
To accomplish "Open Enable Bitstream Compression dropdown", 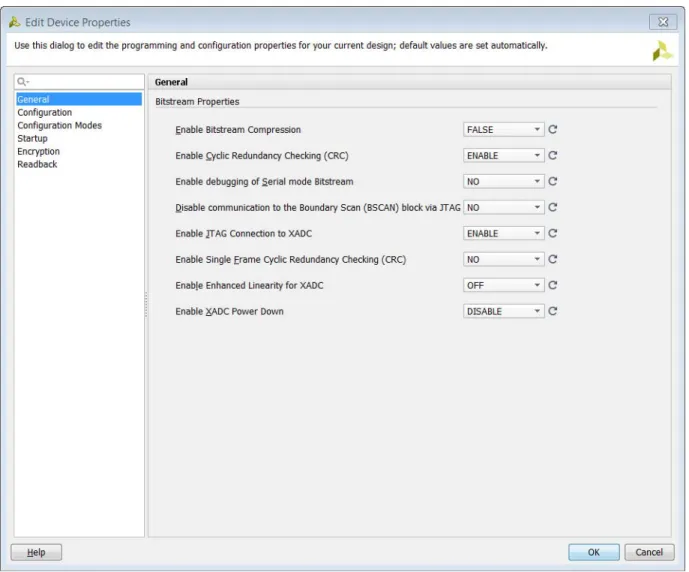I will click(504, 130).
